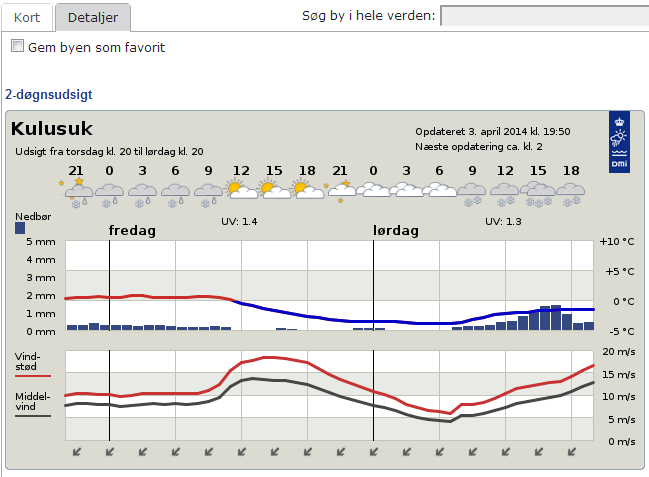Open the 2-døgnsudsigt link
The height and width of the screenshot is (477, 649).
(49, 94)
